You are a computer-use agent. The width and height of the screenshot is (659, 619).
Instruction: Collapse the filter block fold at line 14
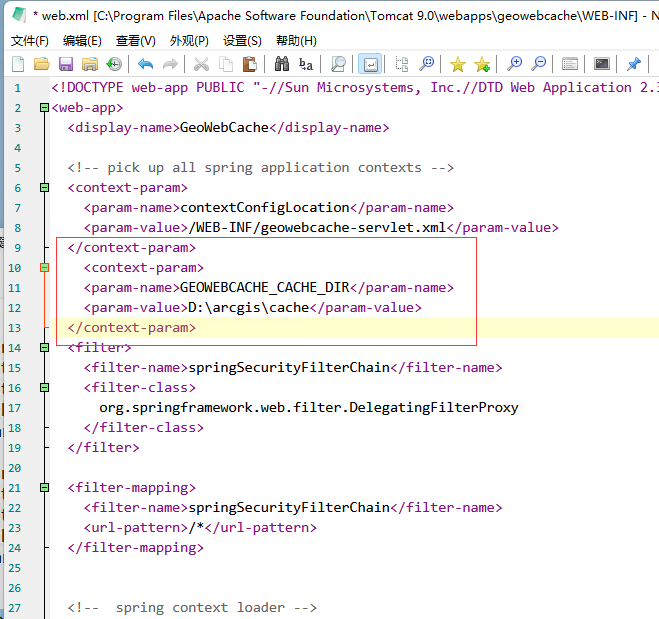(x=44, y=347)
